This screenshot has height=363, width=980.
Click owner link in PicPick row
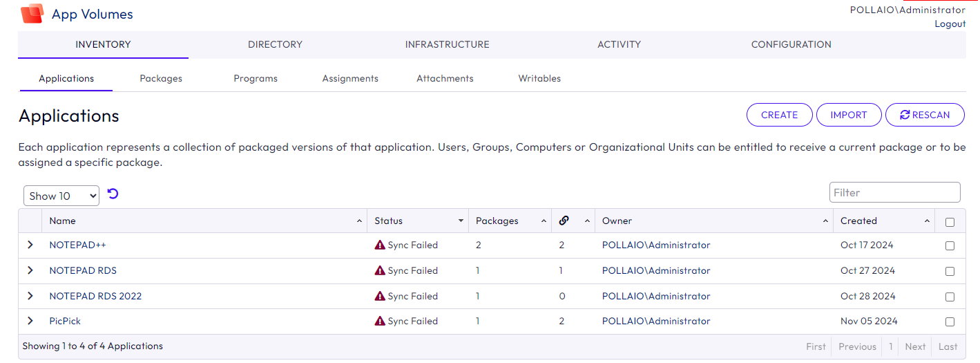656,321
